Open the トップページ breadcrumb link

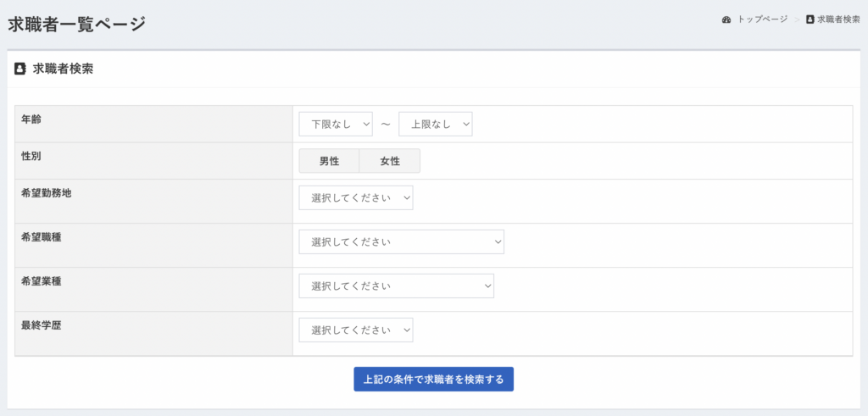click(x=762, y=19)
